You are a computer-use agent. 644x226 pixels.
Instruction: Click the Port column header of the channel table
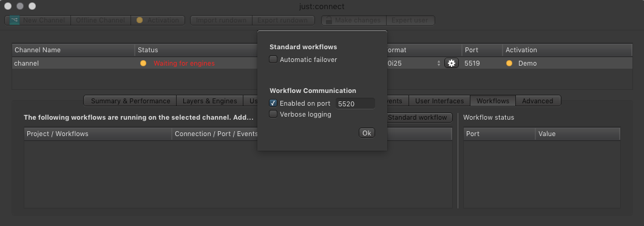click(482, 50)
